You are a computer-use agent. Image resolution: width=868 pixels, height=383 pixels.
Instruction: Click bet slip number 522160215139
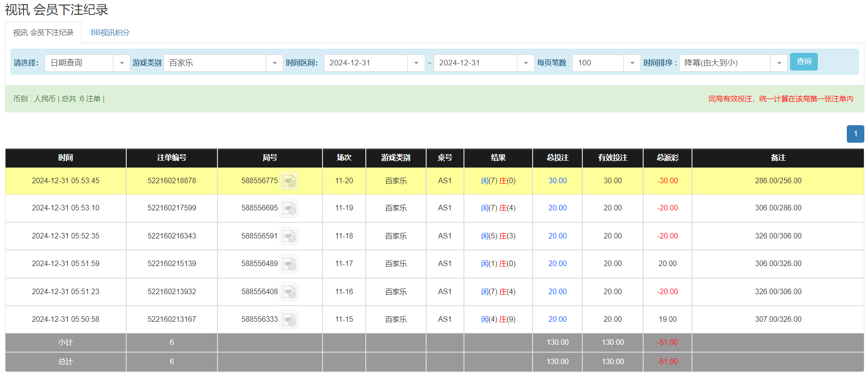(171, 264)
